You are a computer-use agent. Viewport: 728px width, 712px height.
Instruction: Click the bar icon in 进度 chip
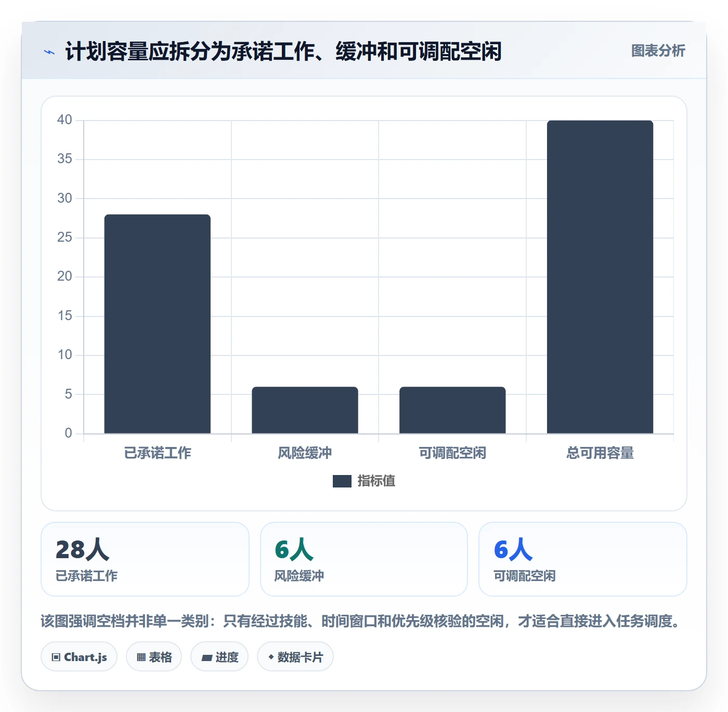pos(206,658)
